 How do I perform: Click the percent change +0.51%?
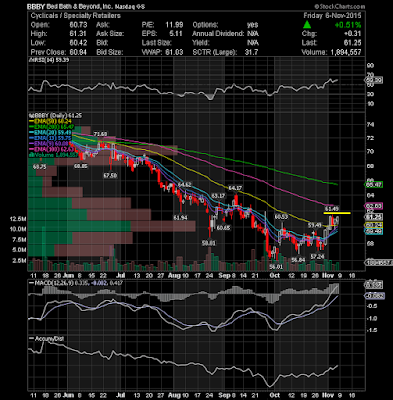click(348, 25)
